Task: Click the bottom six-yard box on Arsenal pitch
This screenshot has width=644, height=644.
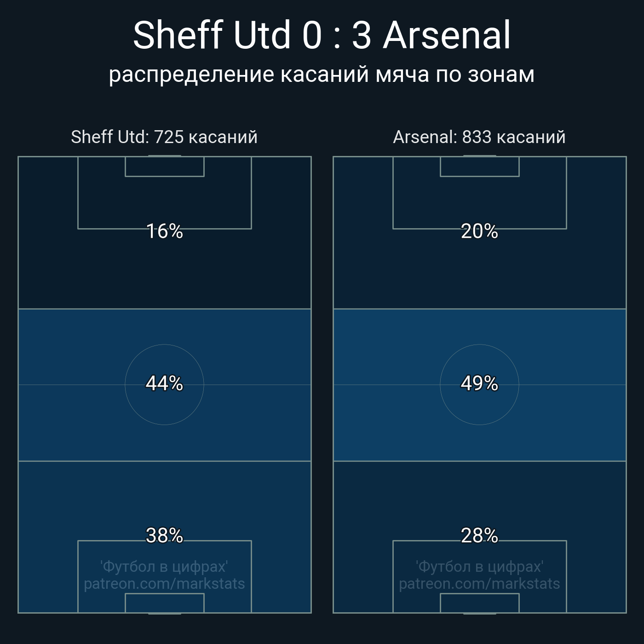Action: pos(479,603)
